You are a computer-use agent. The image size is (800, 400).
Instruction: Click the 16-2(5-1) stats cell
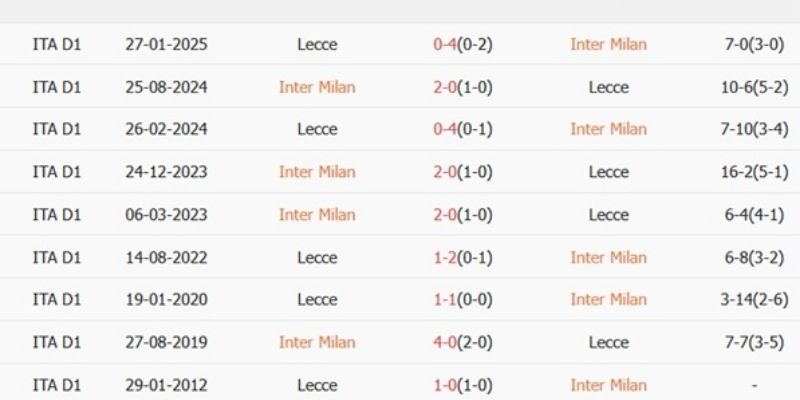click(x=754, y=172)
